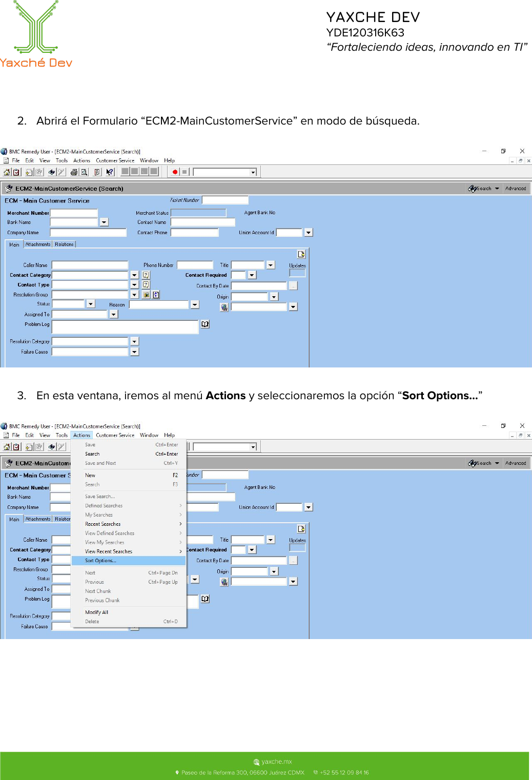Open macro combo box in step 2 toolbar
532x780 pixels.
coord(225,172)
